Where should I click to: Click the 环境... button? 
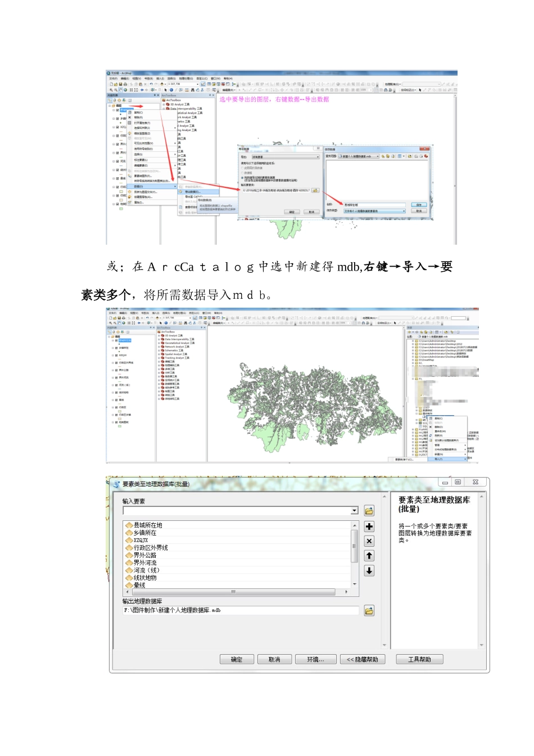click(x=315, y=659)
